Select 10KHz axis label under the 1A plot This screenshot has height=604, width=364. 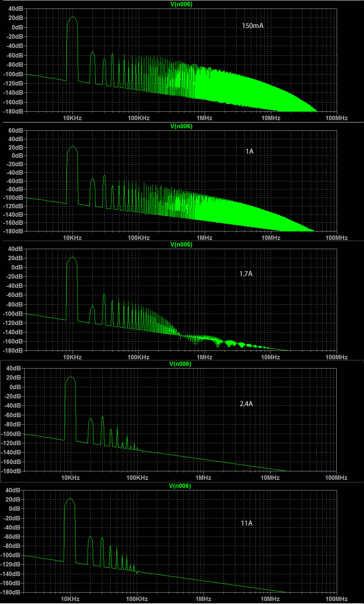pos(72,238)
